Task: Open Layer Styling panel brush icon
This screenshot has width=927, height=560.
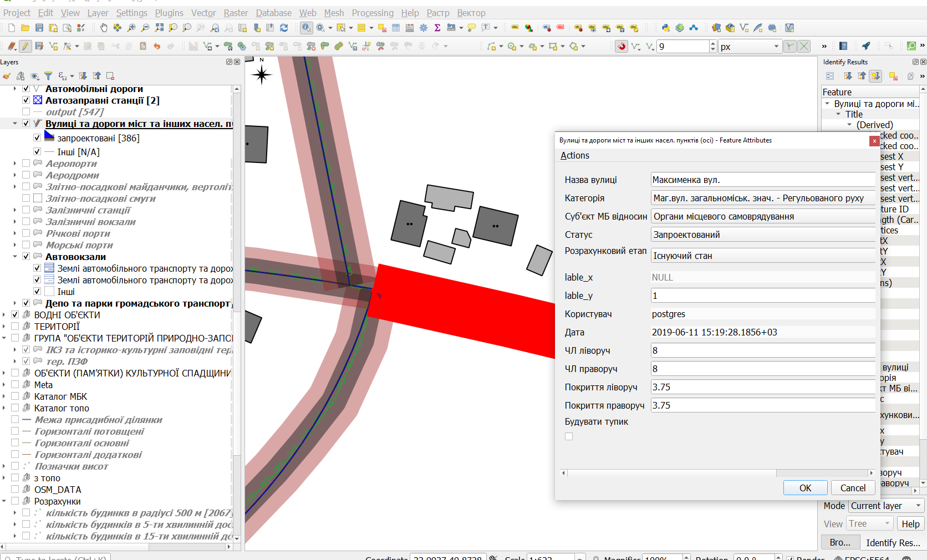Action: click(x=7, y=76)
